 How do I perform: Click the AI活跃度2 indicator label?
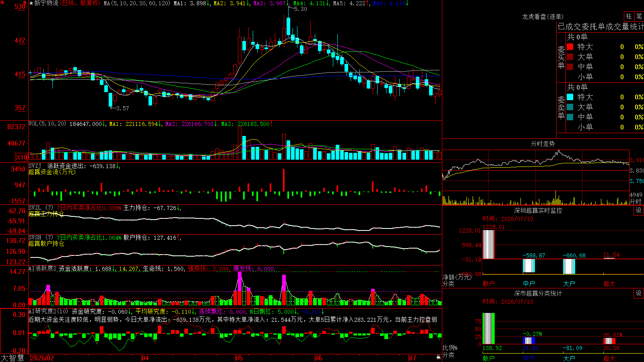[43, 268]
